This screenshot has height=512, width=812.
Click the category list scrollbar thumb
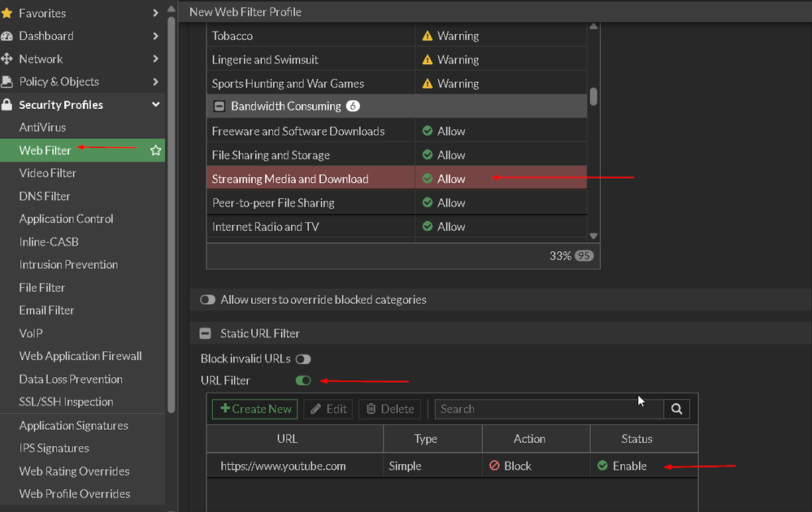[x=593, y=96]
